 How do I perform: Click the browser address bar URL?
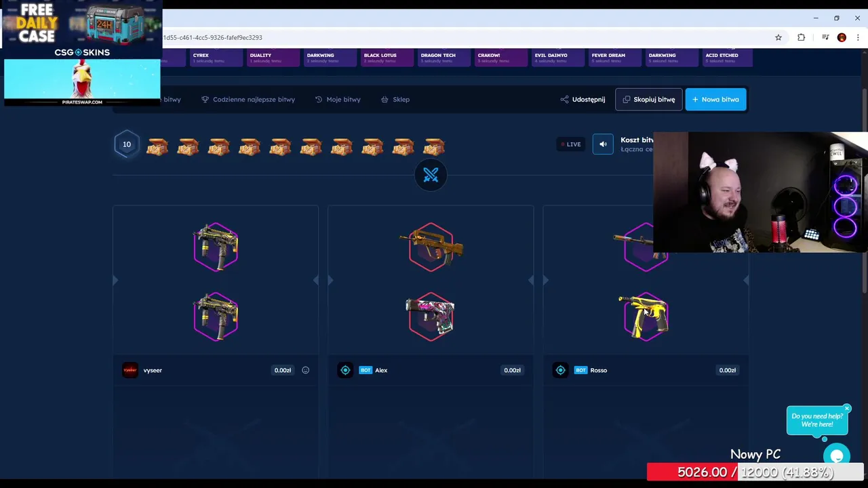[212, 37]
